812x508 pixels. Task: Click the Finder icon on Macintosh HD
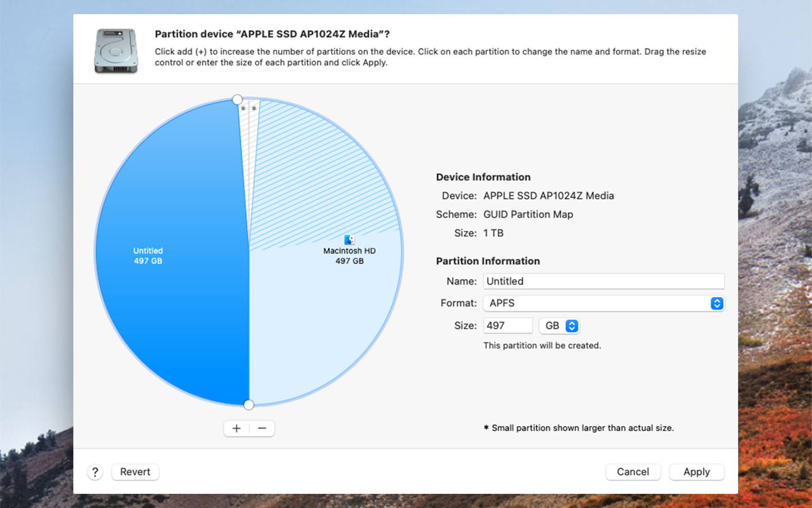(x=349, y=239)
